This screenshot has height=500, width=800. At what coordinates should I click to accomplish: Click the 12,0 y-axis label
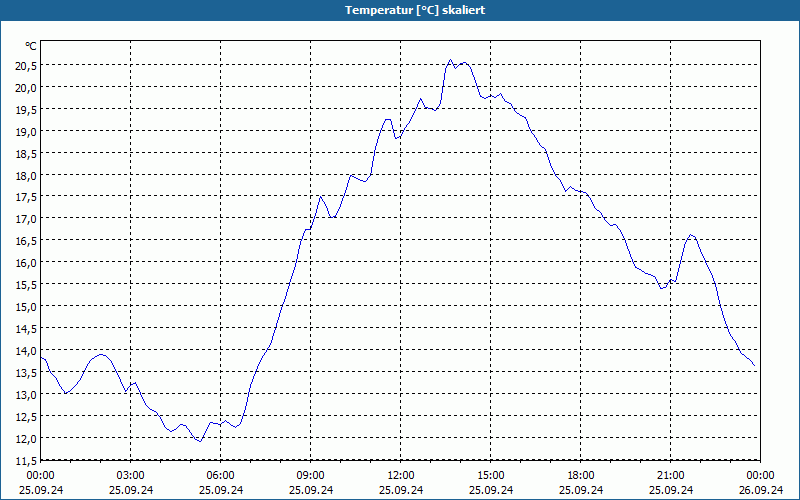pos(27,438)
